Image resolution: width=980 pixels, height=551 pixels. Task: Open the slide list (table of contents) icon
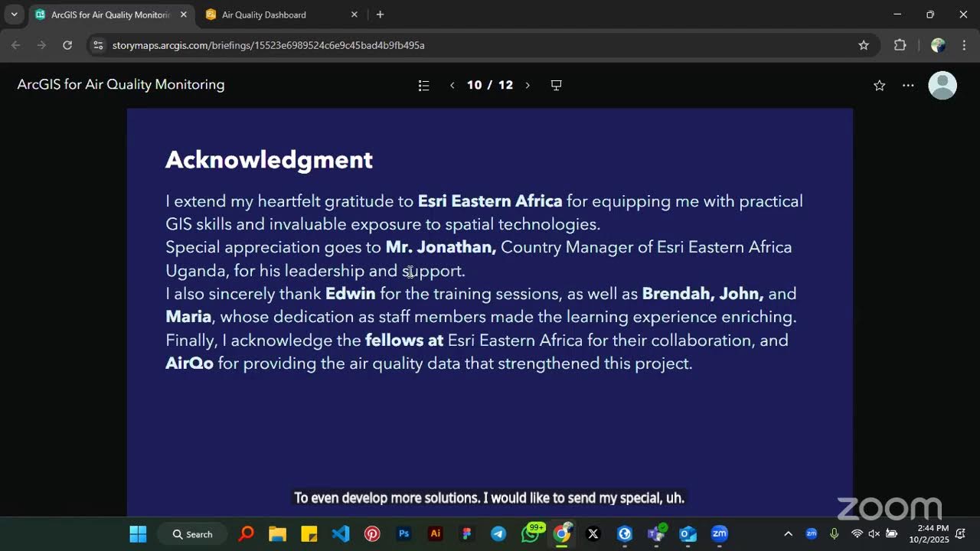423,85
